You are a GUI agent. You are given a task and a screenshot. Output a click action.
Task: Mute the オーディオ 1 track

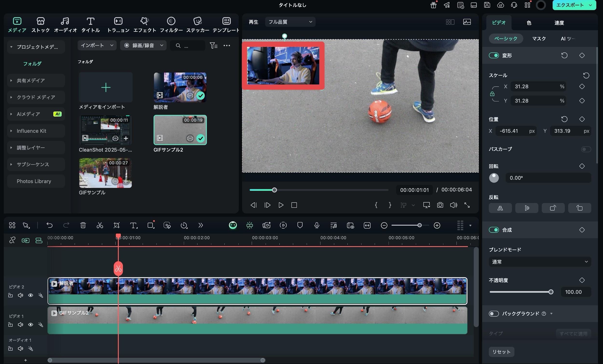point(20,348)
